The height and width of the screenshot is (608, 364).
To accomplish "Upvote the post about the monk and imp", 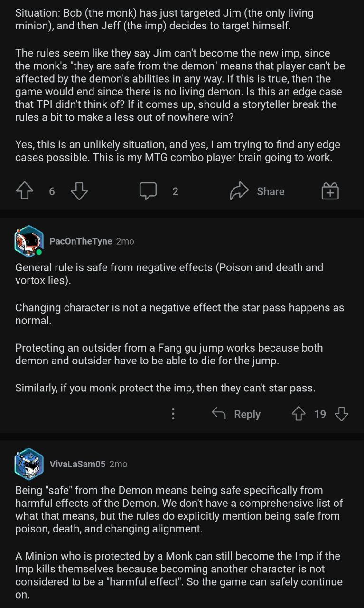I will [x=25, y=191].
